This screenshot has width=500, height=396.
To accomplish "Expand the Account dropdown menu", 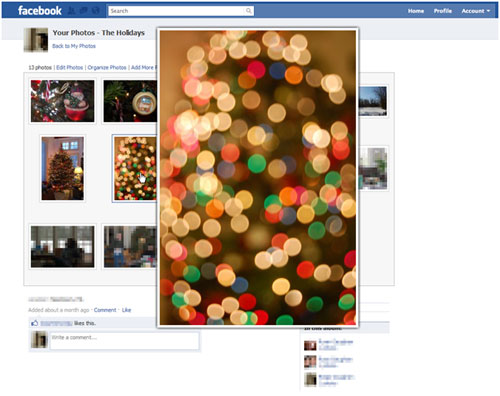I will pos(476,11).
